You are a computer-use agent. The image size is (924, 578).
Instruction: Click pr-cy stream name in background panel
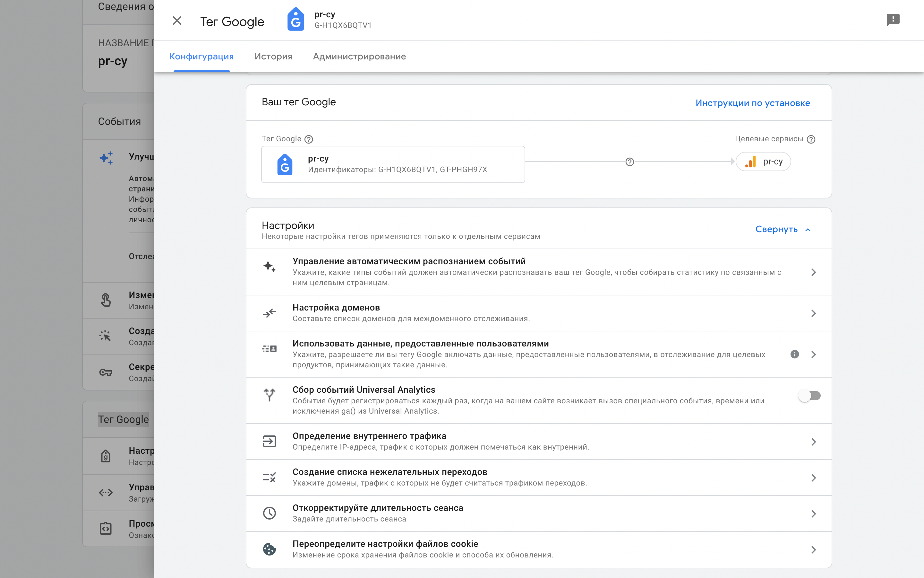click(x=113, y=61)
